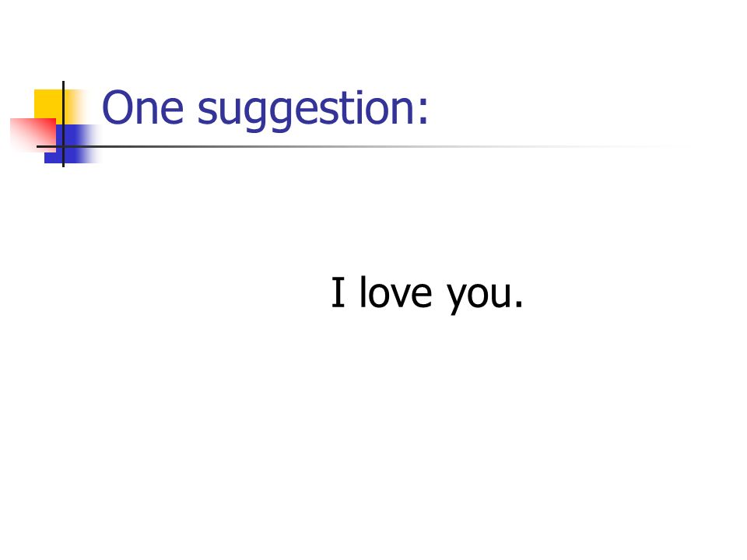This screenshot has height=560, width=747.
Task: Click the colon at end of title
Action: coord(423,114)
